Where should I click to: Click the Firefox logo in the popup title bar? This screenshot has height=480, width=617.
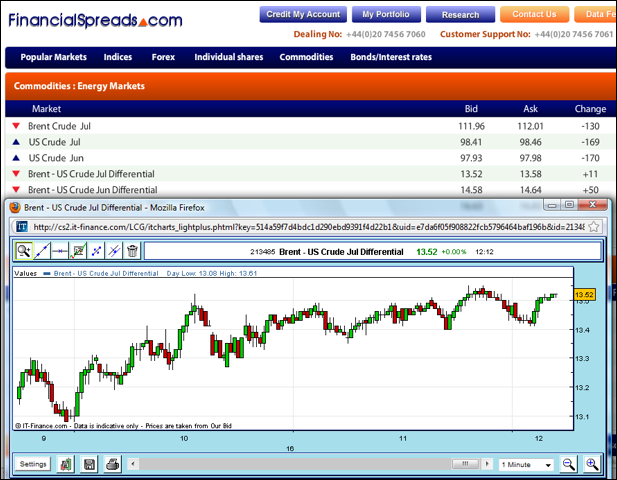(x=15, y=207)
